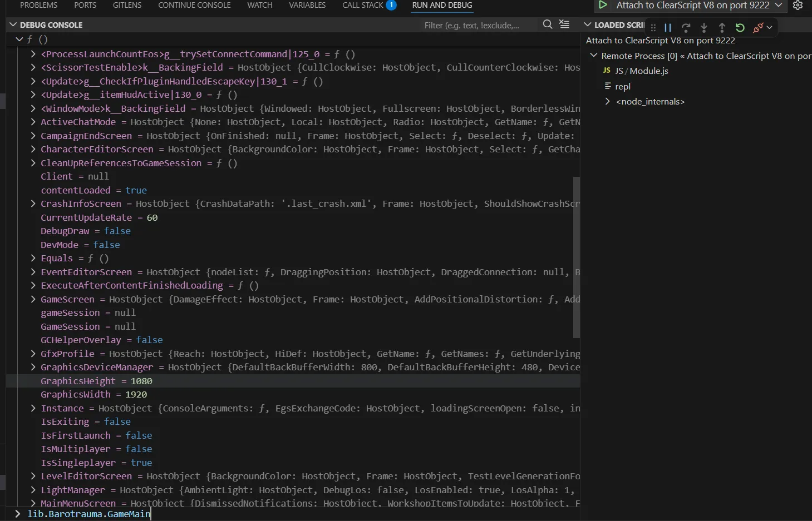Click the Step Out arrow icon
This screenshot has height=521, width=812.
[x=722, y=28]
